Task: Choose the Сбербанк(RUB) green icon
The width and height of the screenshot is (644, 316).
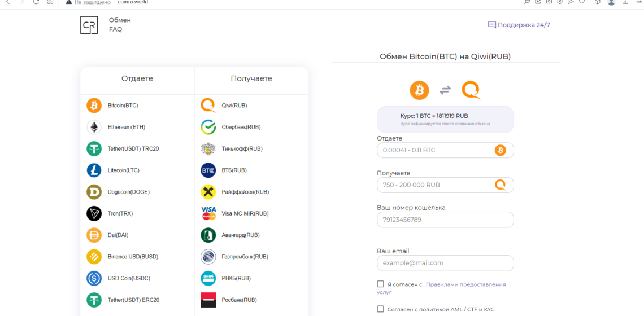Action: click(x=208, y=127)
